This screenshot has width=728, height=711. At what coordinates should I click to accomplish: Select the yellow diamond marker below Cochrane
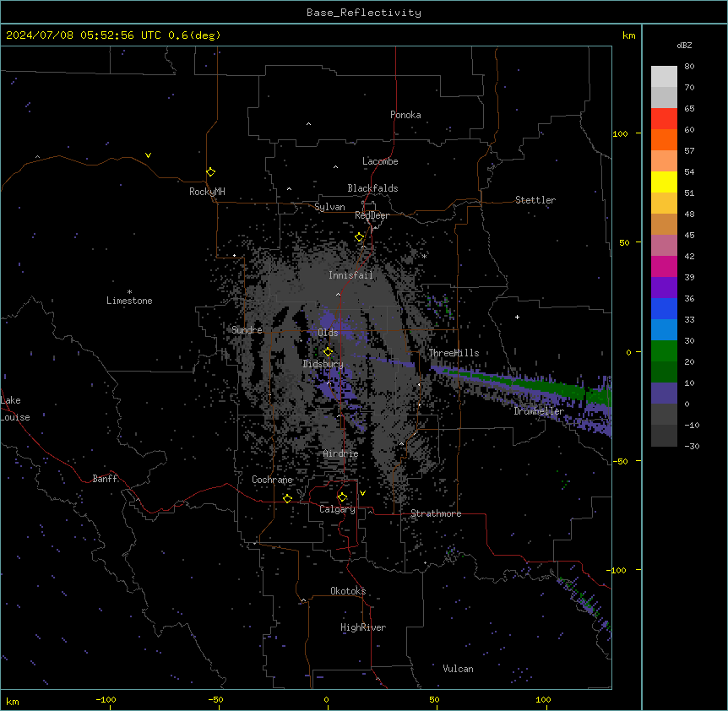coord(287,498)
